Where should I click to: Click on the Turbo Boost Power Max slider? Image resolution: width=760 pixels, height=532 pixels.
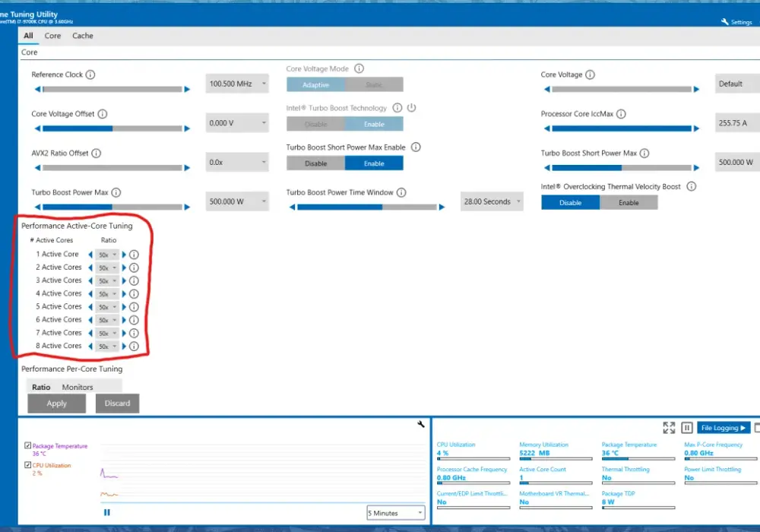112,207
